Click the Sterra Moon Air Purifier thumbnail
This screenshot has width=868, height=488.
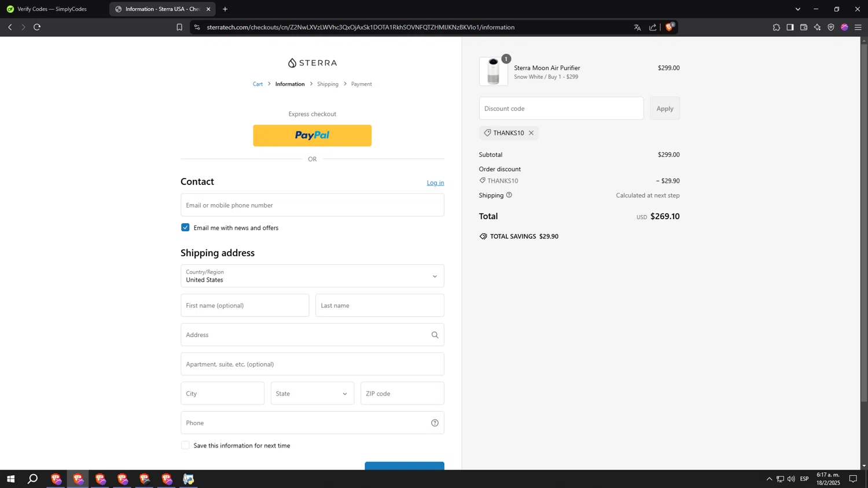coord(494,72)
